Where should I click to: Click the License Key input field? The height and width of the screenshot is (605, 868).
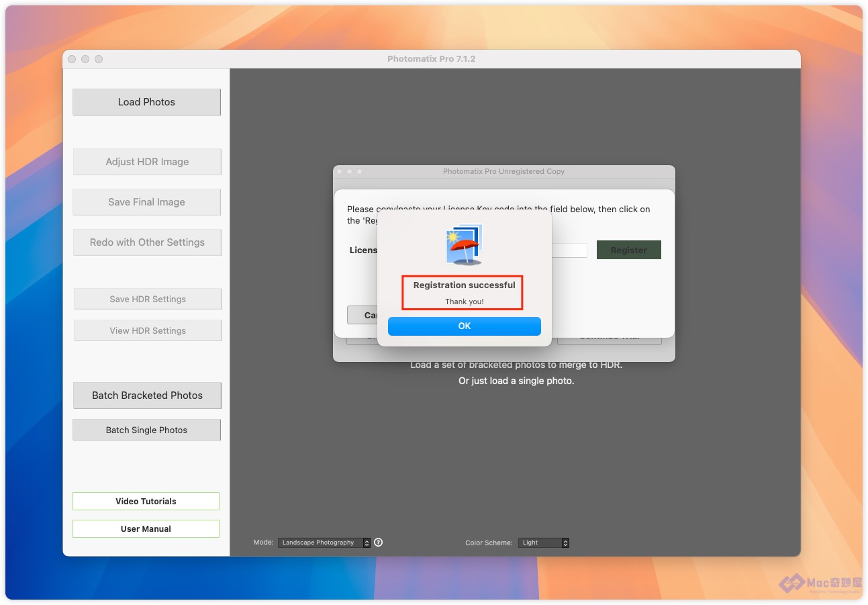(x=569, y=250)
